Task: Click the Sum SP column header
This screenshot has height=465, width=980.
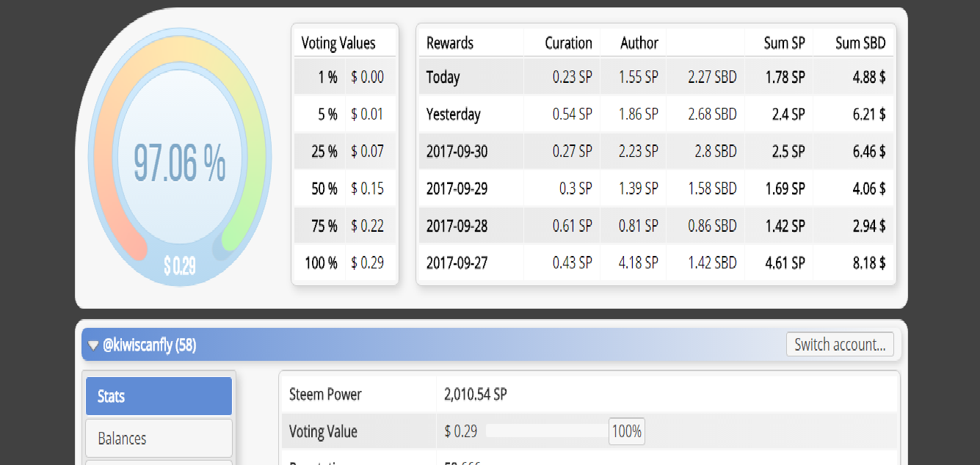Action: coord(784,43)
